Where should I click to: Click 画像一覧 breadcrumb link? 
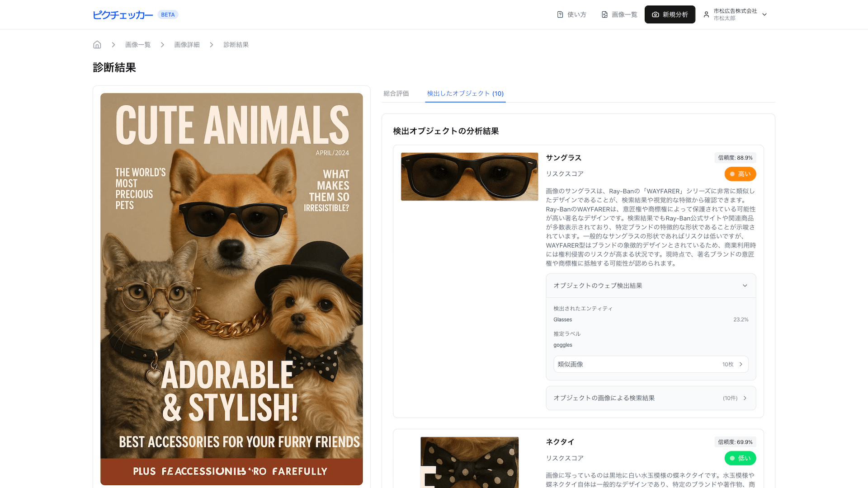pyautogui.click(x=138, y=45)
